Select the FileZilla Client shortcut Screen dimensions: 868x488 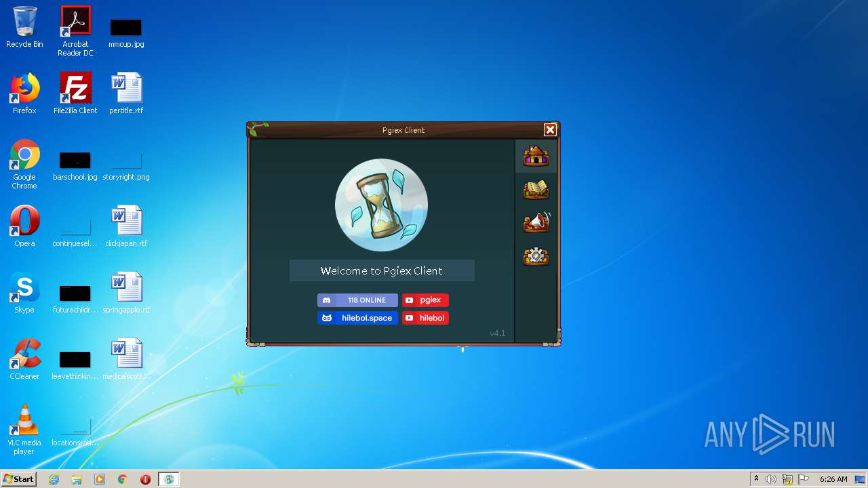[75, 94]
